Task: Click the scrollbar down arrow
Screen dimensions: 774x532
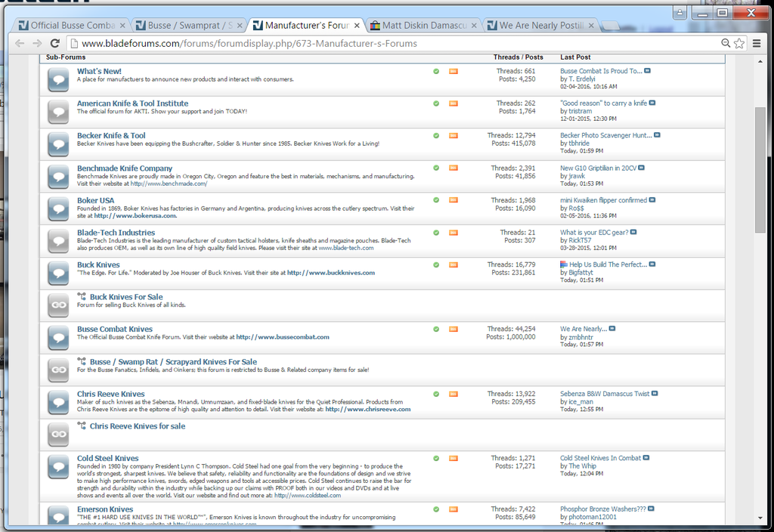Action: pyautogui.click(x=760, y=518)
